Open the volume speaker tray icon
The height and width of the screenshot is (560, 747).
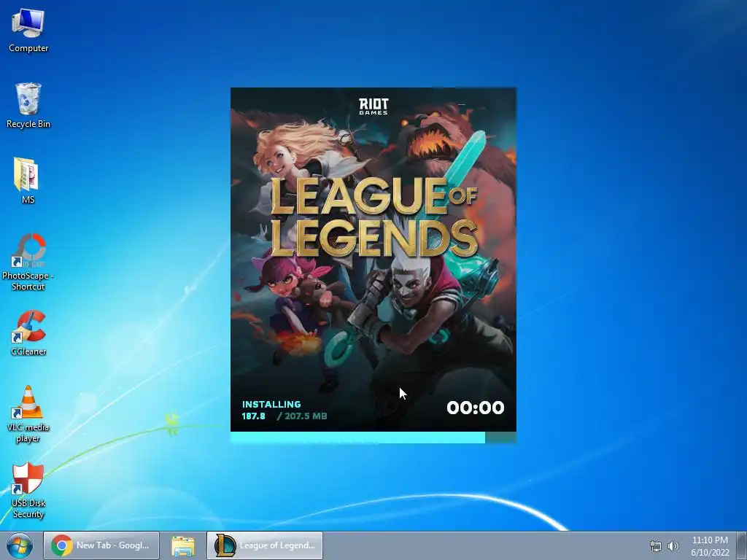[x=673, y=546]
